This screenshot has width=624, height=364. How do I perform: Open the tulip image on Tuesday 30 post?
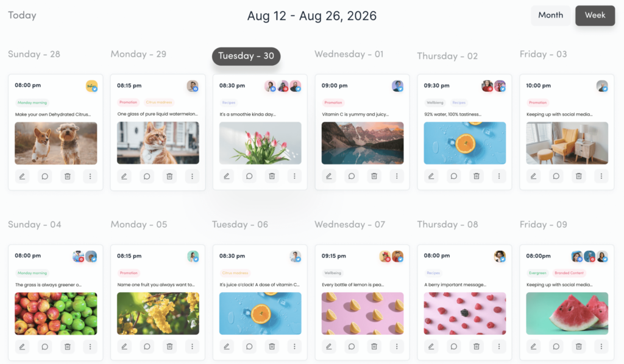(x=260, y=143)
